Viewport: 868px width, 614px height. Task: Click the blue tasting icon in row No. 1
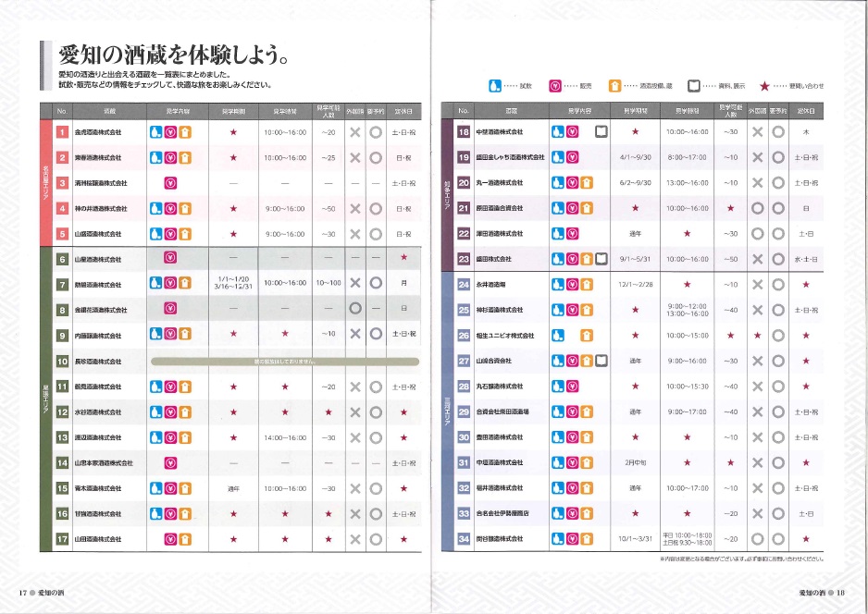point(156,132)
